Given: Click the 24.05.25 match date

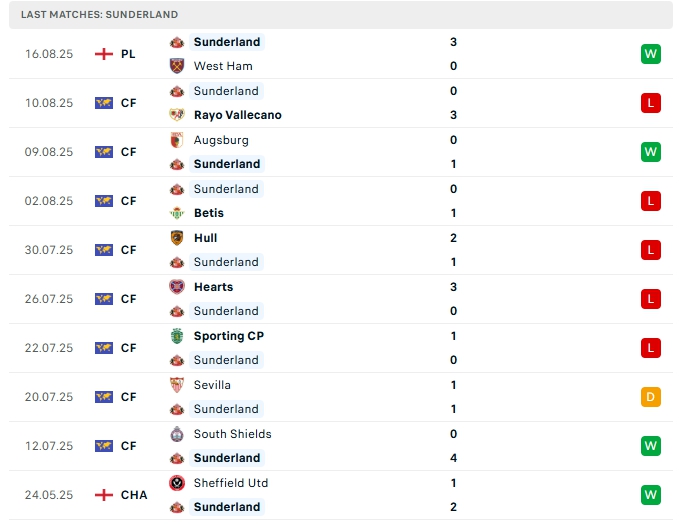Looking at the screenshot, I should pyautogui.click(x=49, y=495).
